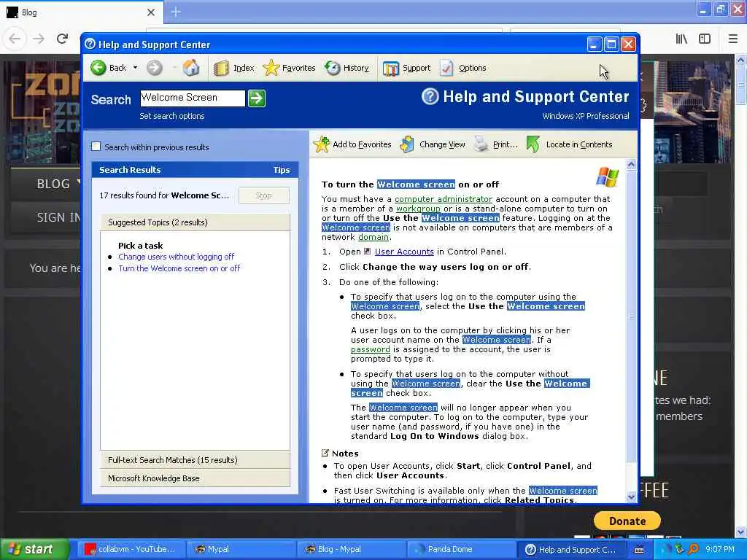Collapse Suggested Topics (2 results) section
This screenshot has width=747, height=560.
tap(195, 222)
